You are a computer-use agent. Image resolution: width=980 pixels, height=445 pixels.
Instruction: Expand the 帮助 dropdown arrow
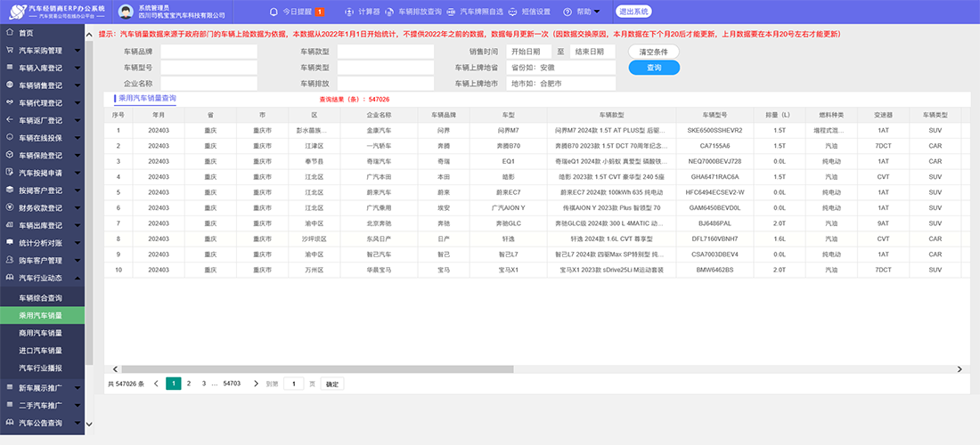pos(596,12)
